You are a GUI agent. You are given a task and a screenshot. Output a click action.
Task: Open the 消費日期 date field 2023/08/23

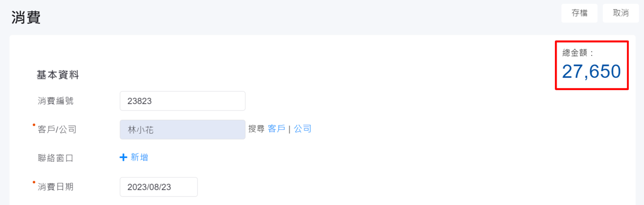[158, 187]
